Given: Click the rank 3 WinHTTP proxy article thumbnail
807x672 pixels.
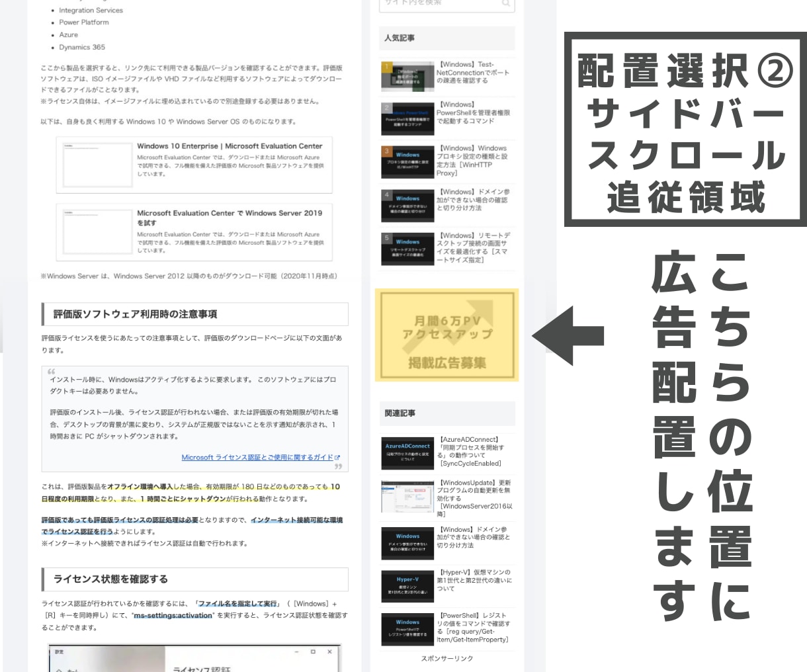Looking at the screenshot, I should click(x=407, y=163).
